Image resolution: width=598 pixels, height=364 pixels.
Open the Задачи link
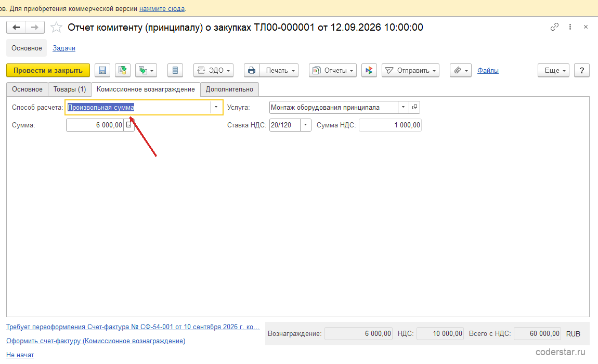coord(63,48)
